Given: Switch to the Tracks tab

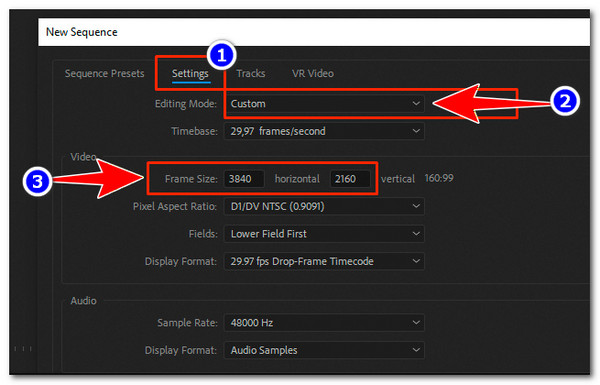Looking at the screenshot, I should tap(251, 73).
